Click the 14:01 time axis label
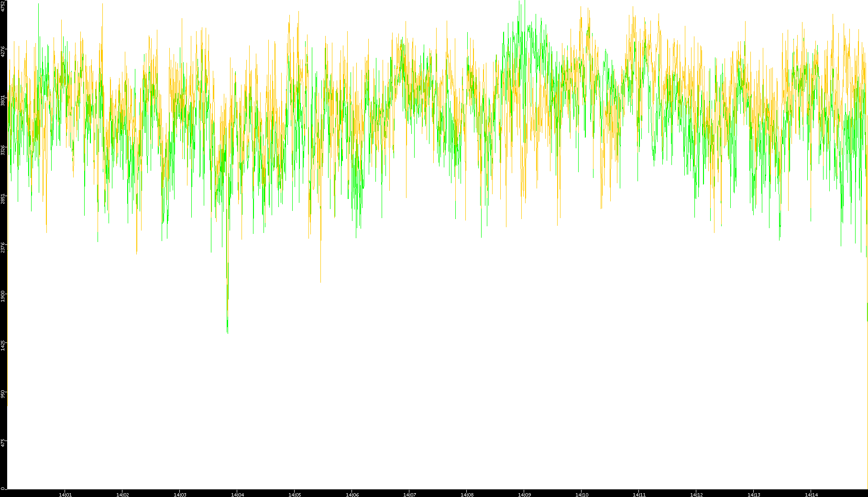 (65, 495)
